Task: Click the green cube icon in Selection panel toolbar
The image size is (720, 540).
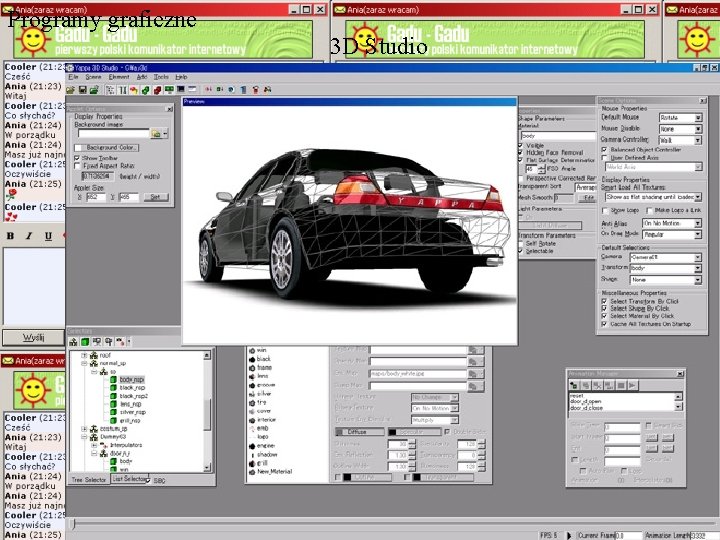Action: (85, 342)
